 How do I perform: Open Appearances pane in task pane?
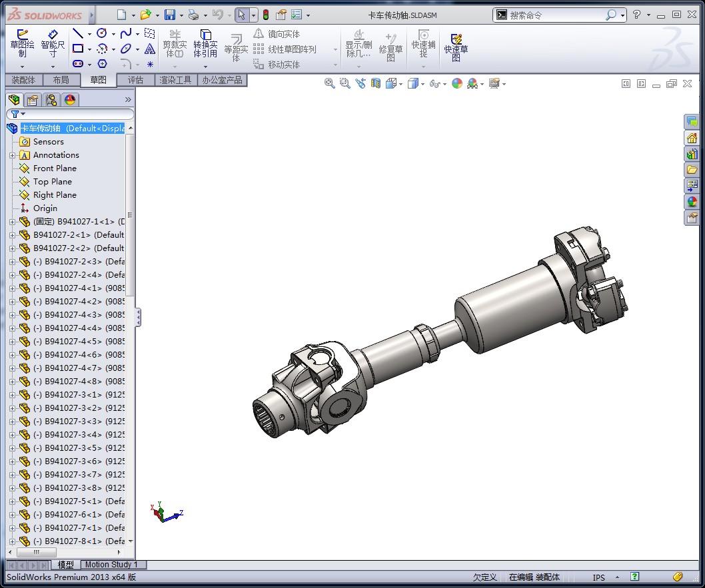(692, 202)
